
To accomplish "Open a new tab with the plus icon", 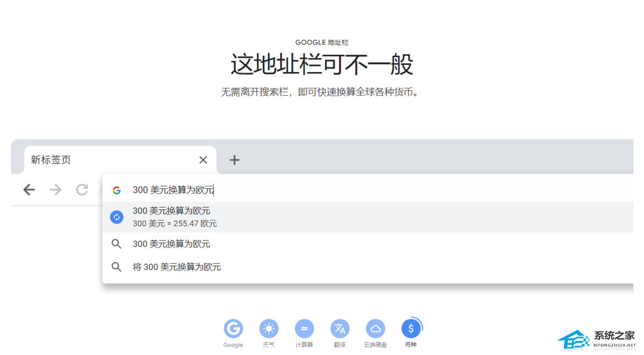I will 235,160.
